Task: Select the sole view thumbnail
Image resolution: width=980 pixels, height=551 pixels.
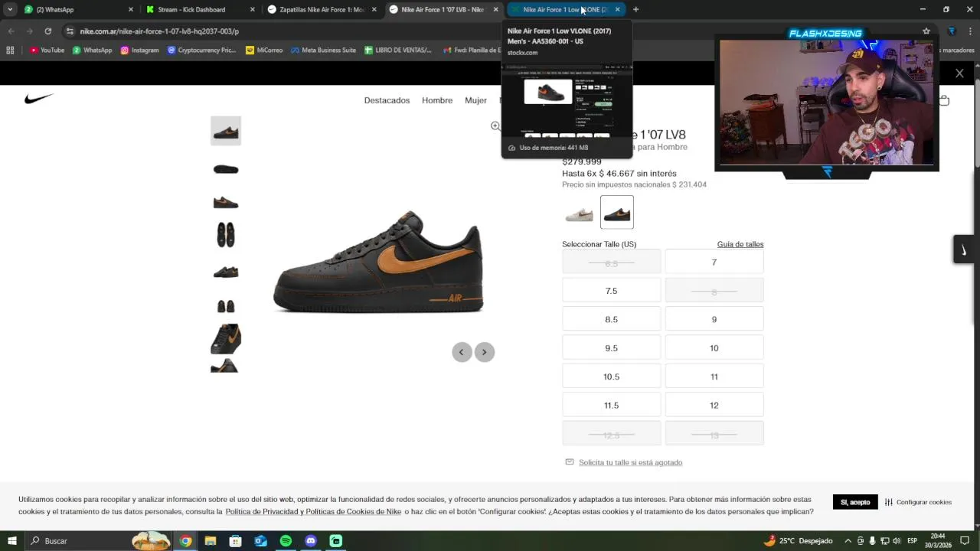Action: [x=226, y=169]
